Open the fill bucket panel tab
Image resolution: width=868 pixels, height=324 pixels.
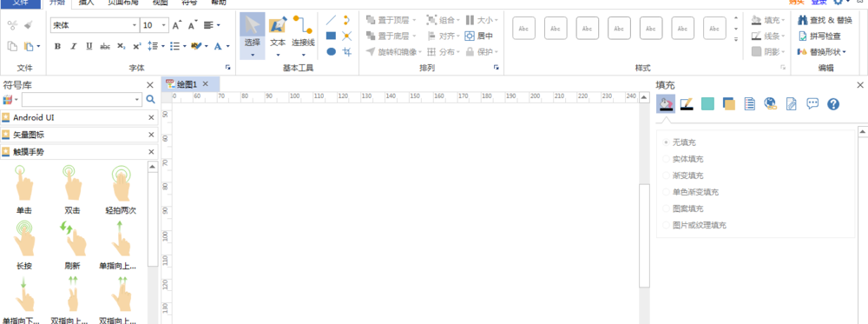pos(665,103)
